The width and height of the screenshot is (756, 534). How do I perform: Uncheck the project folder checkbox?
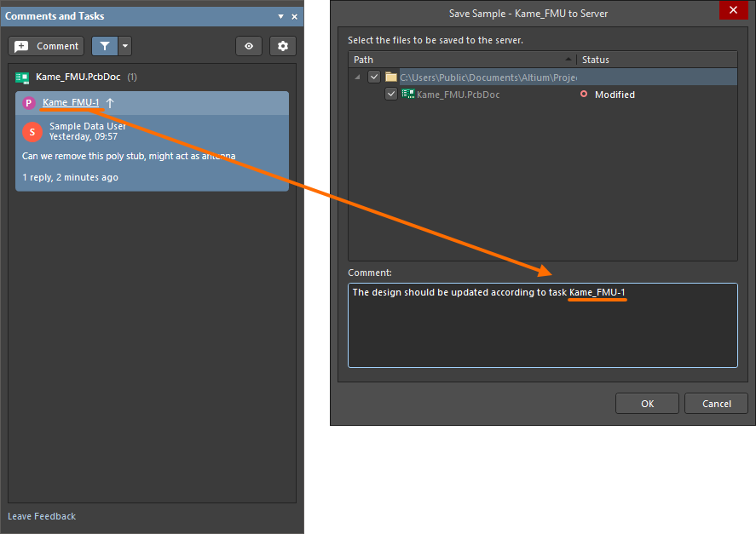click(x=374, y=77)
